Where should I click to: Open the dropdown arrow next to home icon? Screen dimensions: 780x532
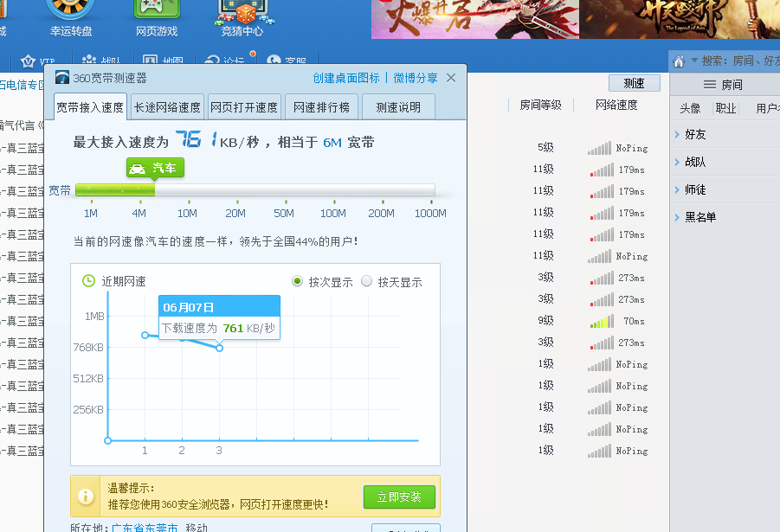(x=694, y=61)
